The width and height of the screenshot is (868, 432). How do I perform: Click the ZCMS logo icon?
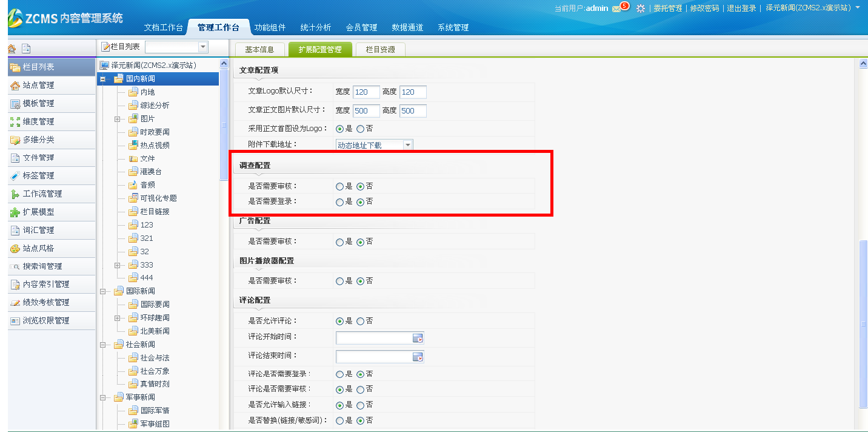pyautogui.click(x=15, y=18)
